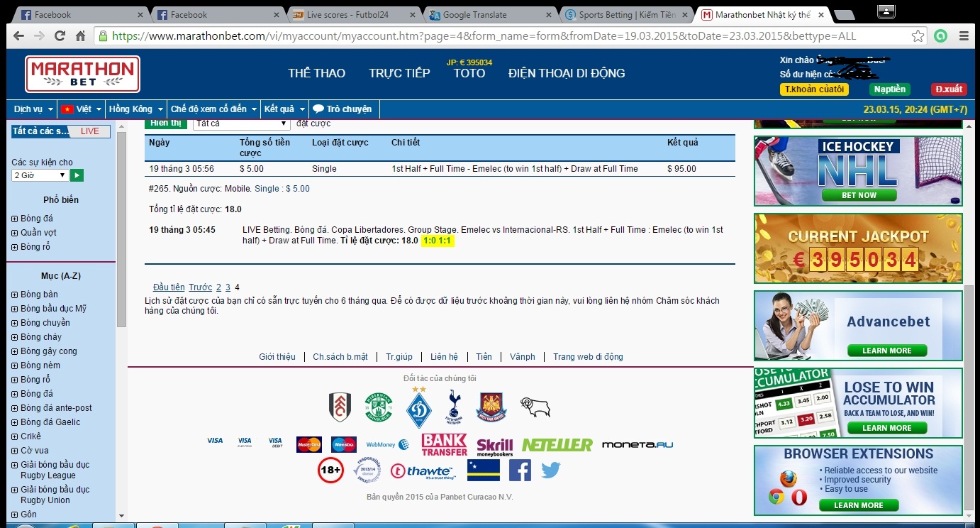The height and width of the screenshot is (528, 980).
Task: Click the MasterCard payment logo
Action: coord(309,444)
